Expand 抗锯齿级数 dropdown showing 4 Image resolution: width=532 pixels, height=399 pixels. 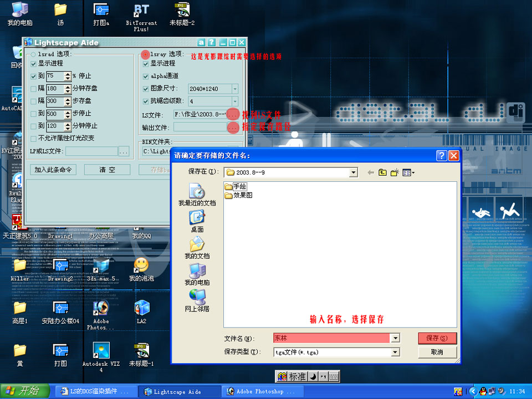(235, 101)
